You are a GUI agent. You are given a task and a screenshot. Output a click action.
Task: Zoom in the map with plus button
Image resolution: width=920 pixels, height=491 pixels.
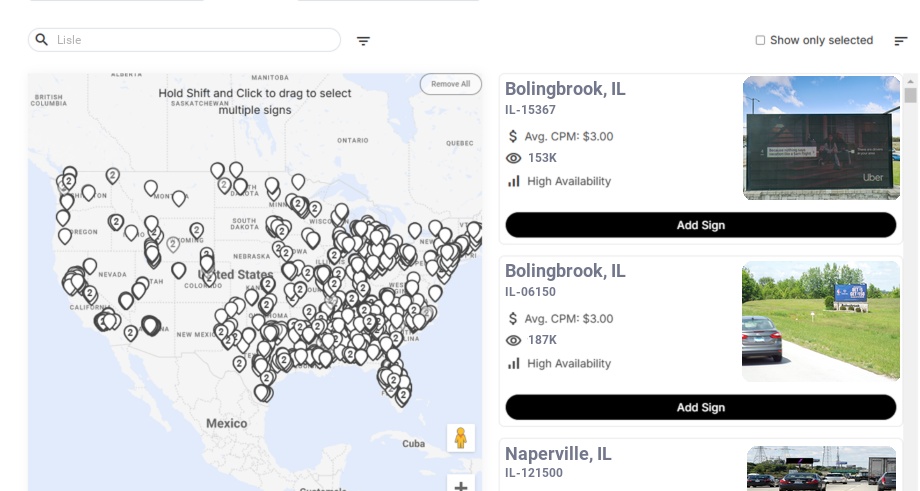click(x=461, y=485)
